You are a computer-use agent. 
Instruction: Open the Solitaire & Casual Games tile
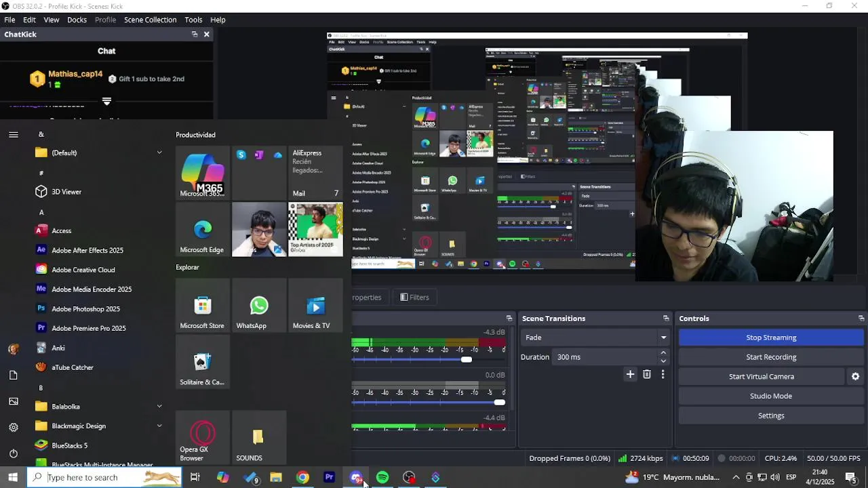coord(202,361)
